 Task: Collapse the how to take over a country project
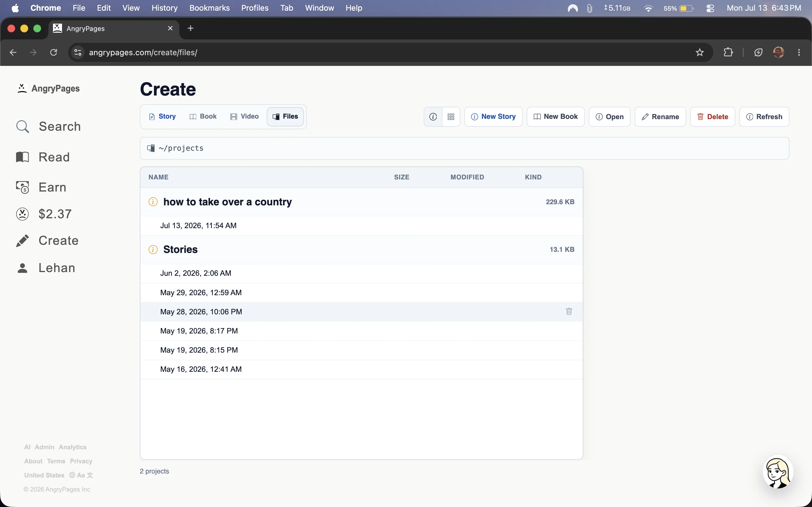[x=228, y=202]
